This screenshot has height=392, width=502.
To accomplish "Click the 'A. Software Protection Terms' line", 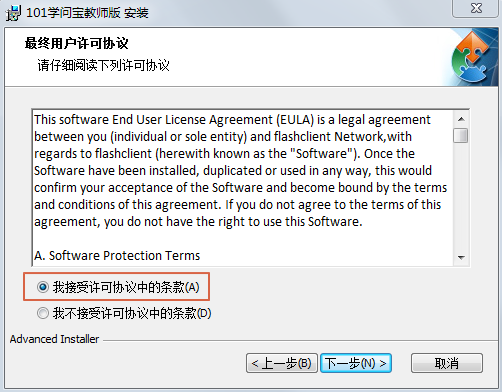I will coord(117,256).
